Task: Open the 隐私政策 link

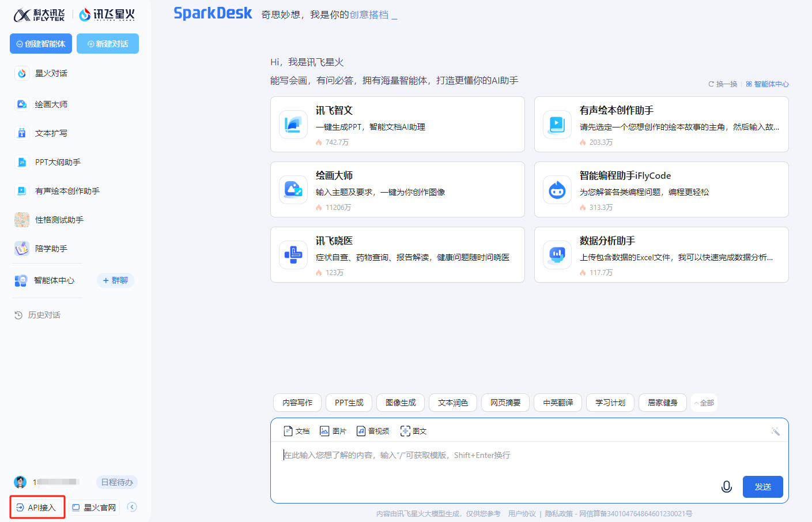Action: [x=559, y=514]
